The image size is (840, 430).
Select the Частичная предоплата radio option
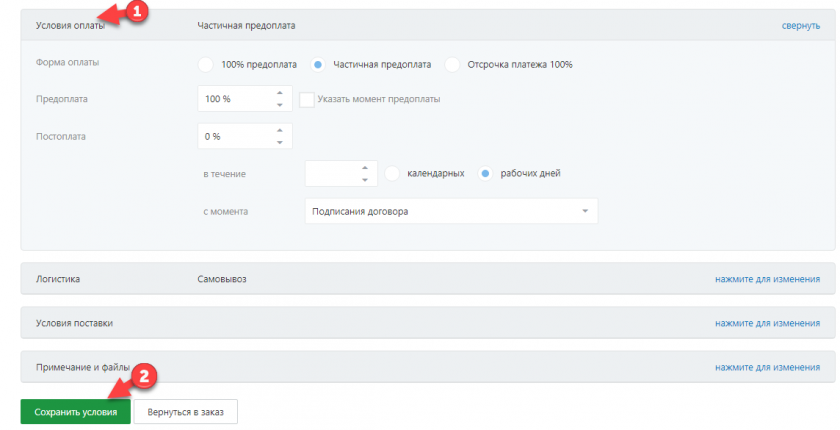pos(318,65)
